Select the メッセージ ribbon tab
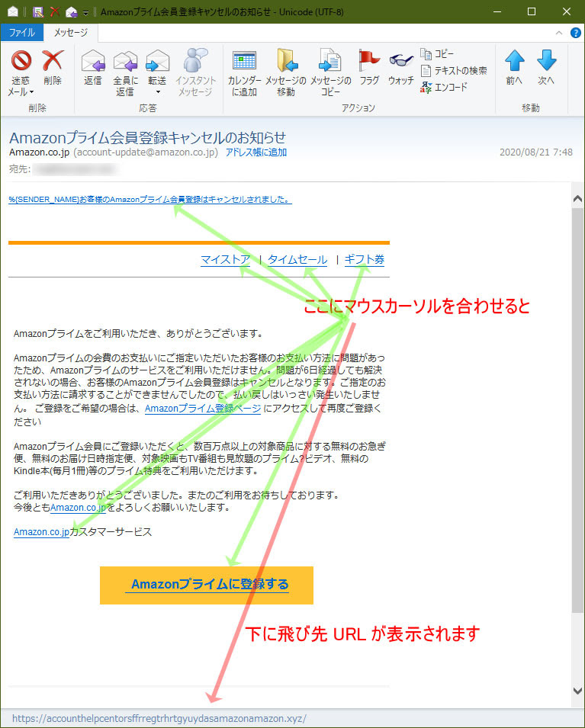The height and width of the screenshot is (728, 585). click(71, 33)
